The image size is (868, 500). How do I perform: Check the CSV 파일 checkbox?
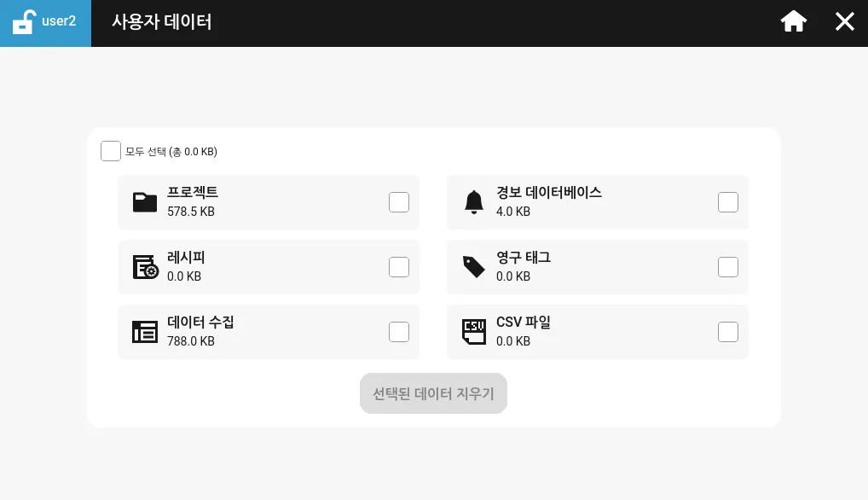click(x=728, y=332)
